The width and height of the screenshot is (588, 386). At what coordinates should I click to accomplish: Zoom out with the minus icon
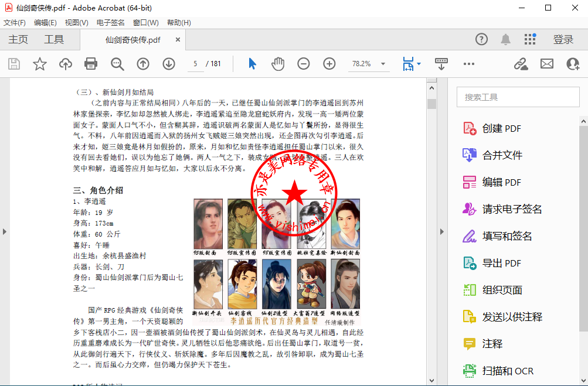pyautogui.click(x=304, y=64)
